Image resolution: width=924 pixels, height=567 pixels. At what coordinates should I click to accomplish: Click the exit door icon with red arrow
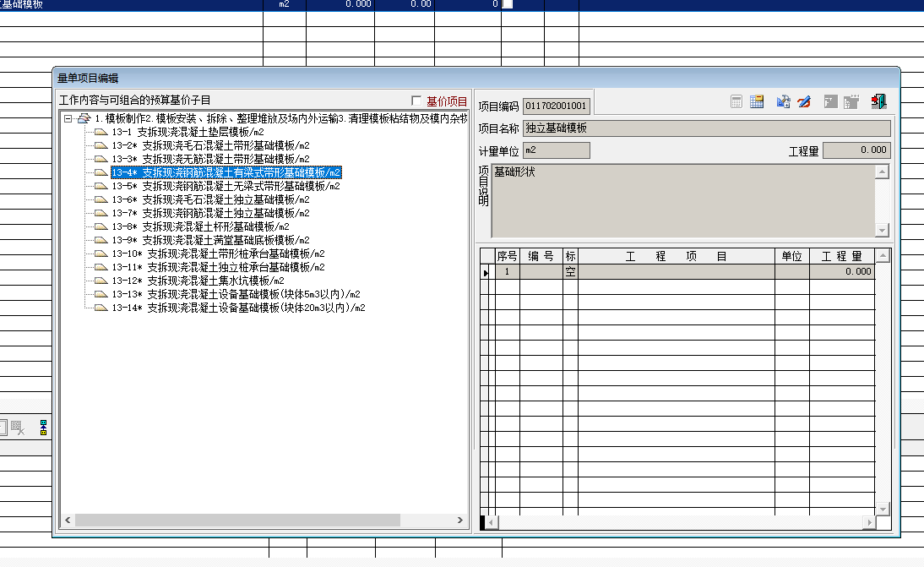878,101
